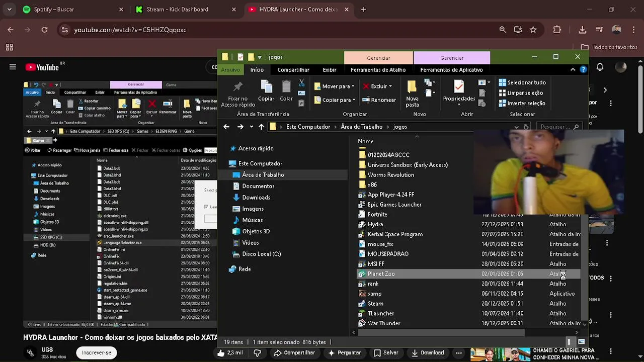Switch Explorer to details view in status bar

[570, 342]
